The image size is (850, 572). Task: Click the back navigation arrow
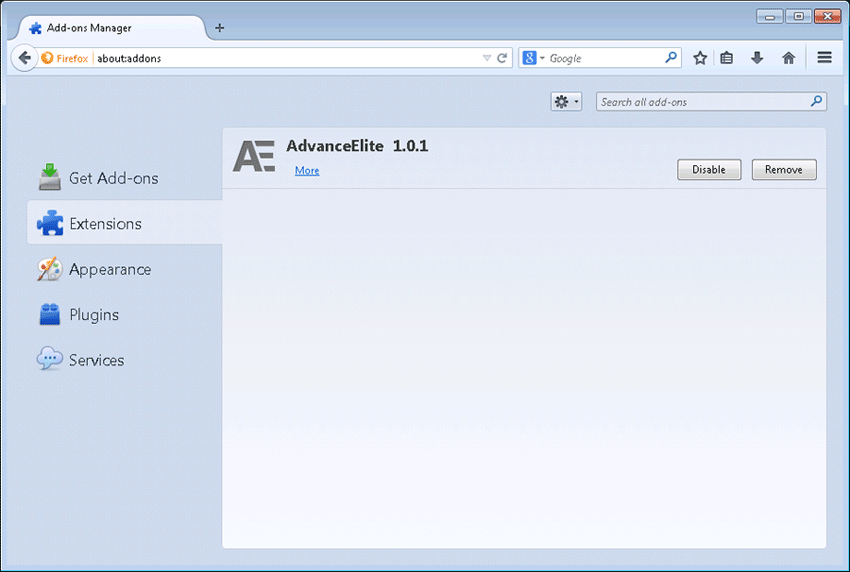24,58
